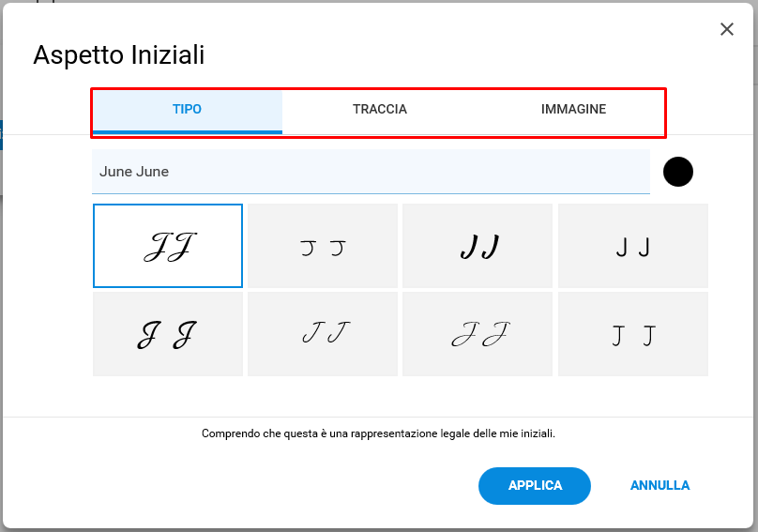The image size is (758, 532).
Task: Select the bold brush JJ style
Action: [x=478, y=246]
